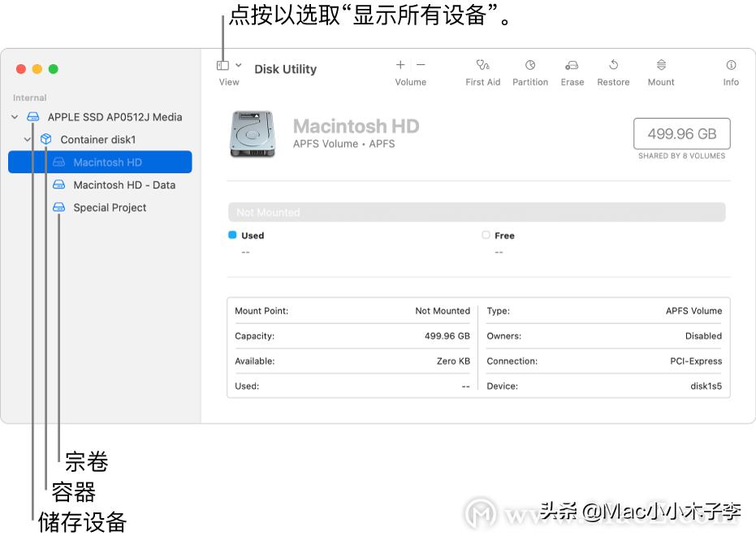Click the Macintosh HD volume title

(x=356, y=126)
